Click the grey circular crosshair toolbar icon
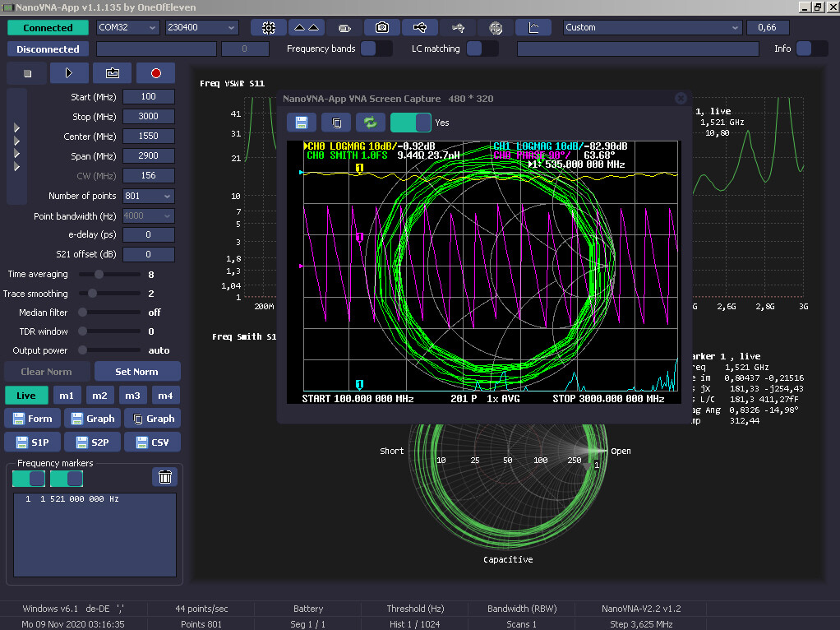The width and height of the screenshot is (840, 630). coord(496,27)
